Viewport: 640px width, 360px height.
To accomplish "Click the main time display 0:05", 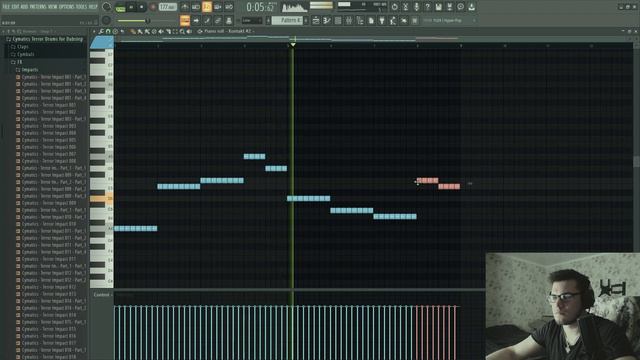I will click(x=260, y=7).
